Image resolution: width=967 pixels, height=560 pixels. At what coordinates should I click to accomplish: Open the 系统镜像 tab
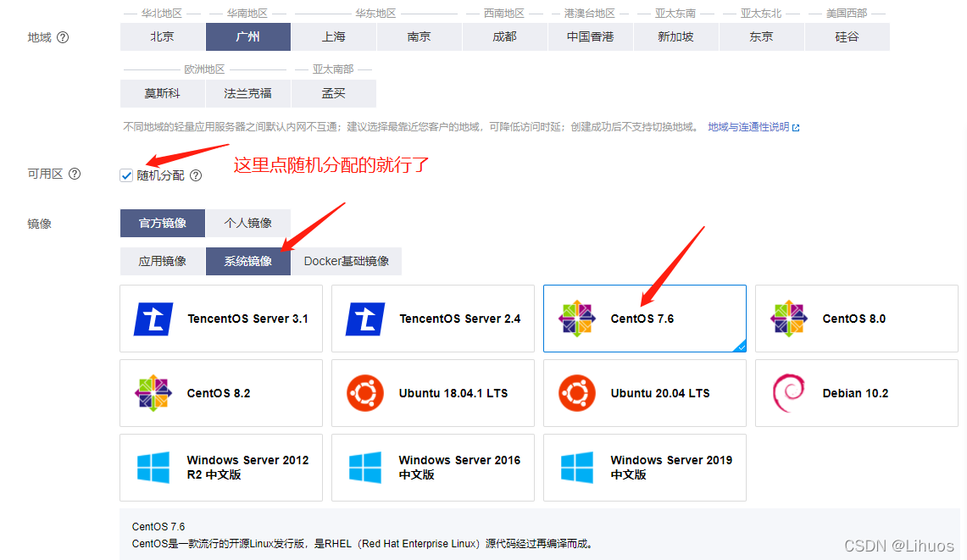coord(248,262)
